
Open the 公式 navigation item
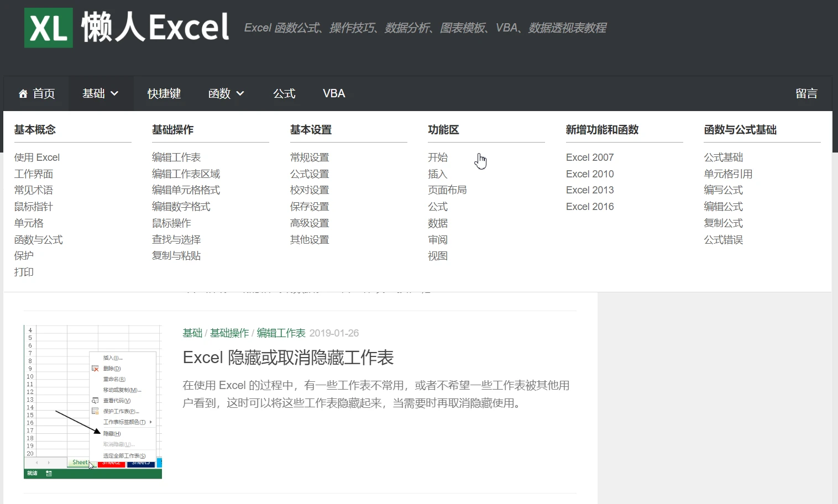click(x=284, y=94)
